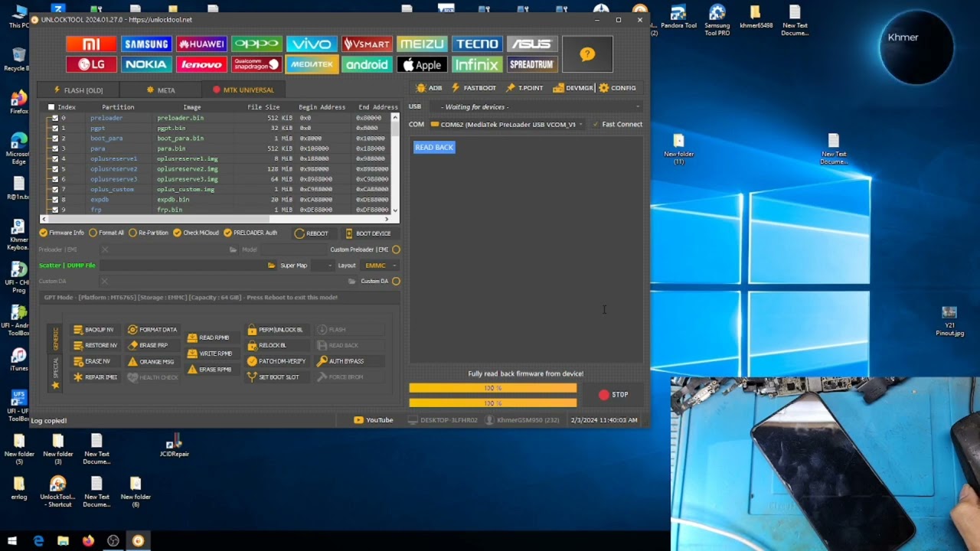Open the Windows Start menu

(x=12, y=541)
